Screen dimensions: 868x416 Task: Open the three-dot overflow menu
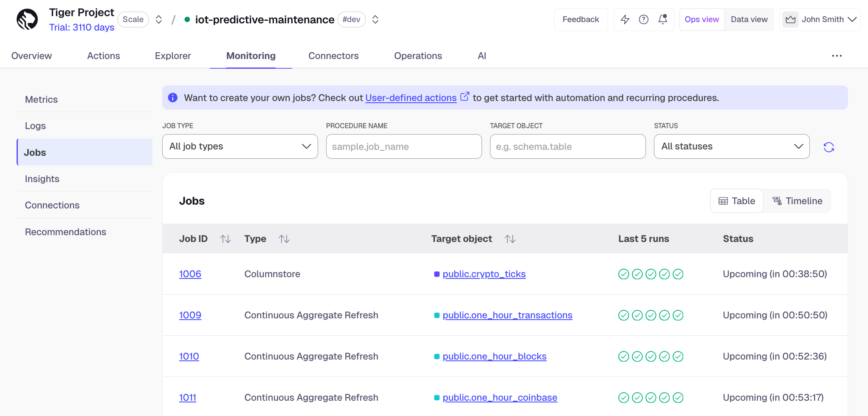837,56
